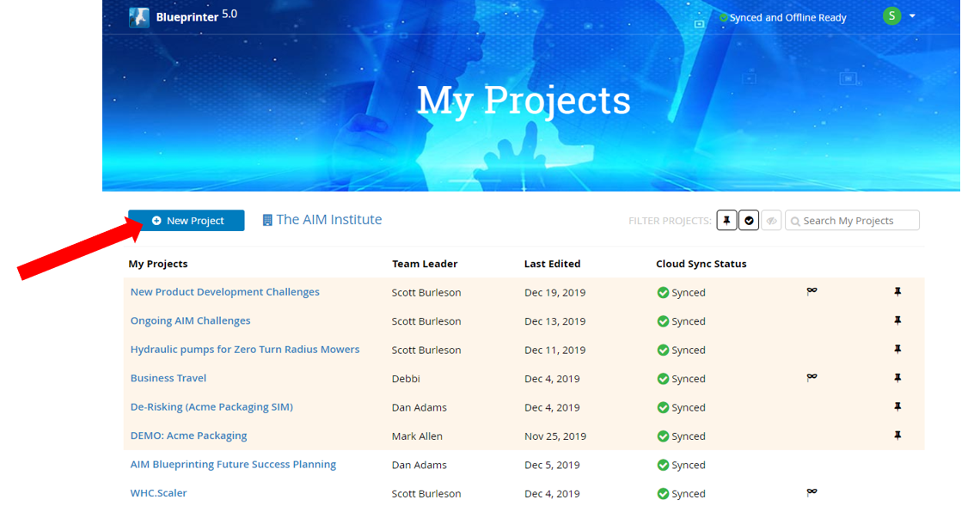980x512 pixels.
Task: Click pin icon for New Product Development Challenges
Action: (897, 291)
